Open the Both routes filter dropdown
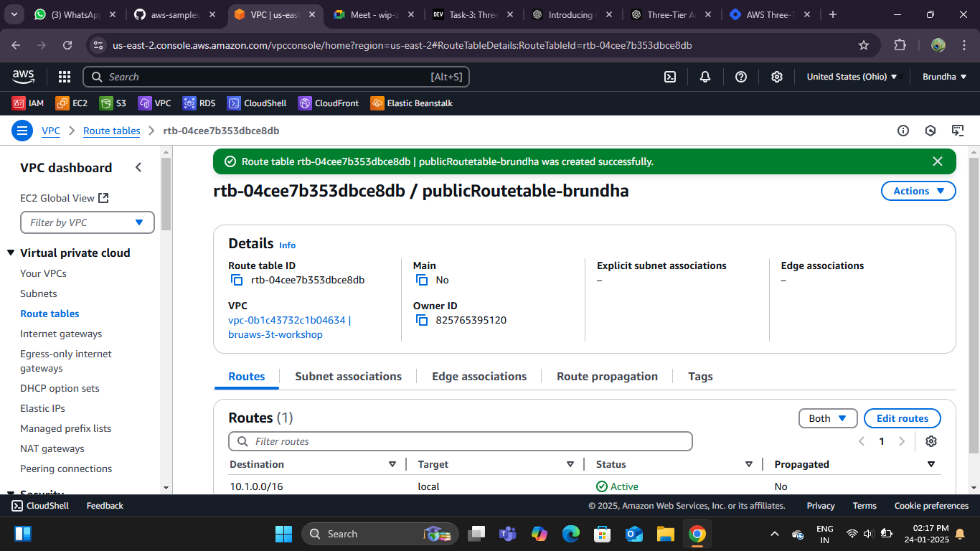 (828, 418)
